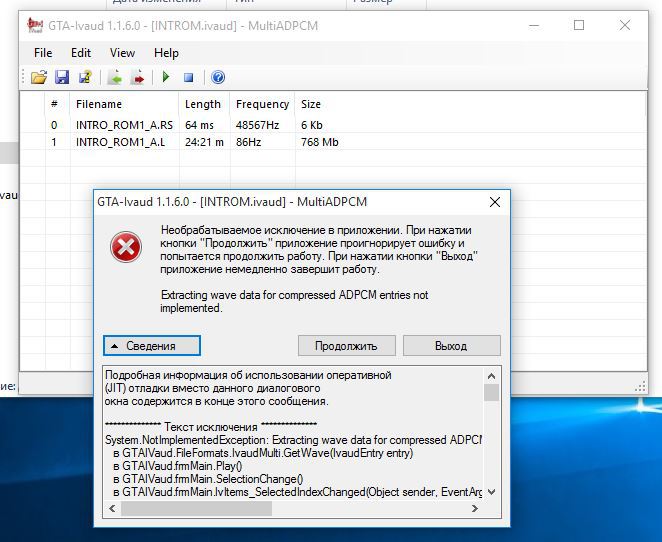Click the GTAIVaud.frmMain.SelectionChange() line
This screenshot has width=662, height=542.
(208, 479)
